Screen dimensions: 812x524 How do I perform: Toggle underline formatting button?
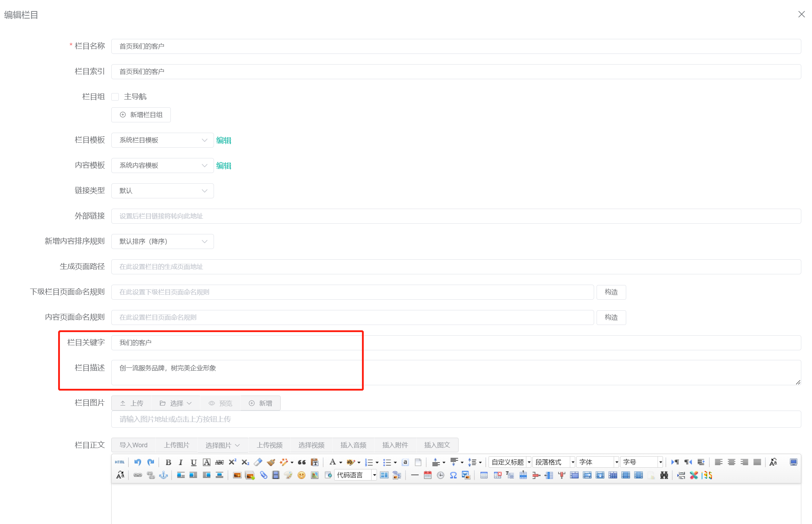[x=194, y=462]
